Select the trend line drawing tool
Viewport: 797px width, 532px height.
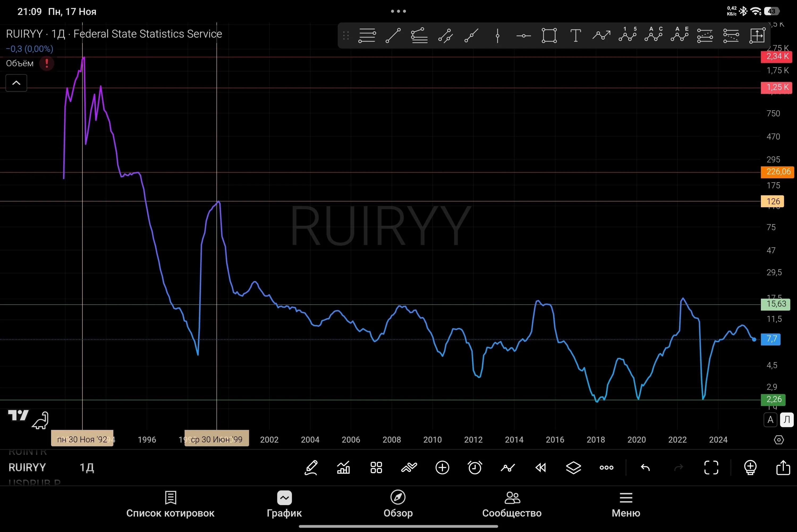(x=393, y=35)
